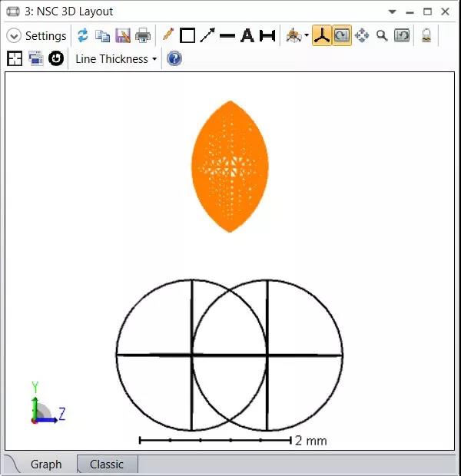
Task: Click the Save image icon
Action: (123, 35)
